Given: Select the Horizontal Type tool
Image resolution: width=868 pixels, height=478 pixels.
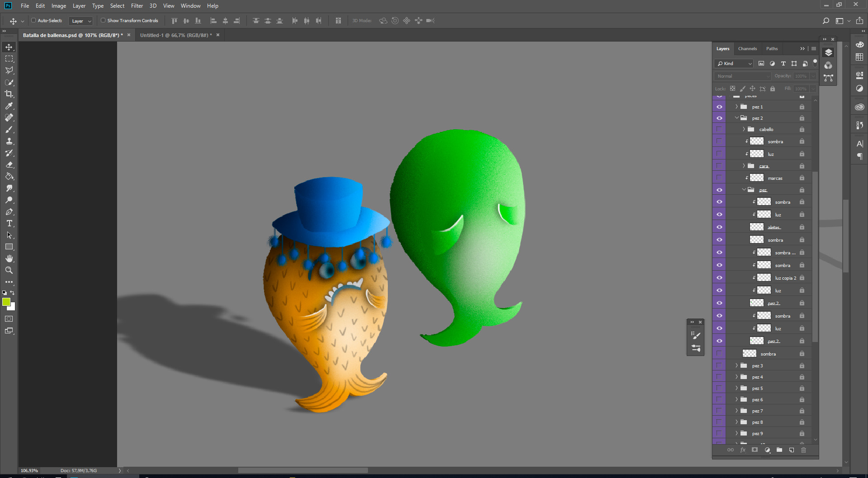Looking at the screenshot, I should (9, 224).
